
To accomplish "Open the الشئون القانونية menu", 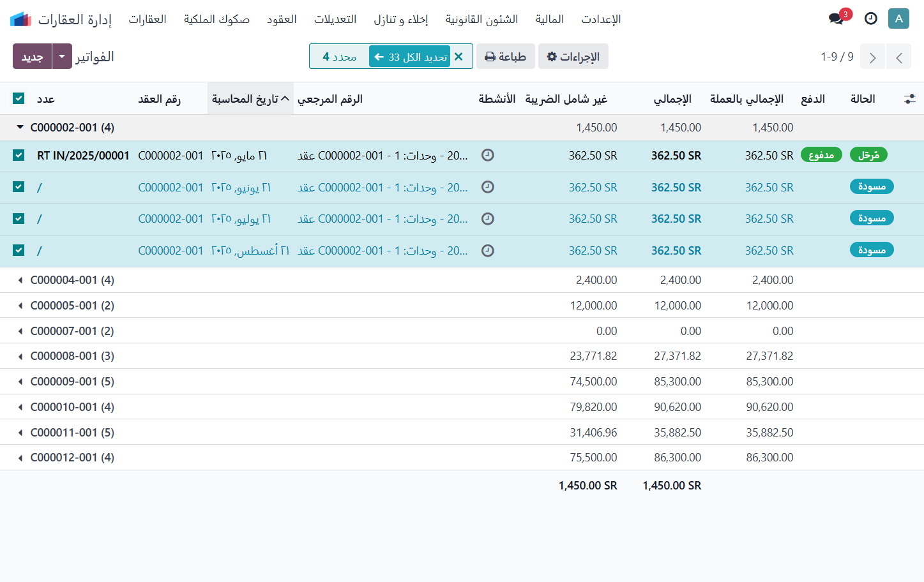I will pyautogui.click(x=481, y=19).
